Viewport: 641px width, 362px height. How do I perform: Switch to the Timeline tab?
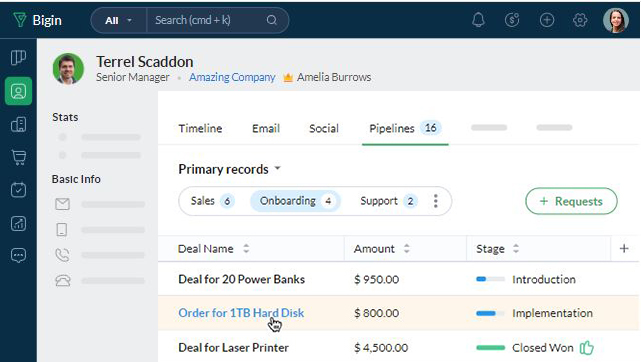[200, 128]
